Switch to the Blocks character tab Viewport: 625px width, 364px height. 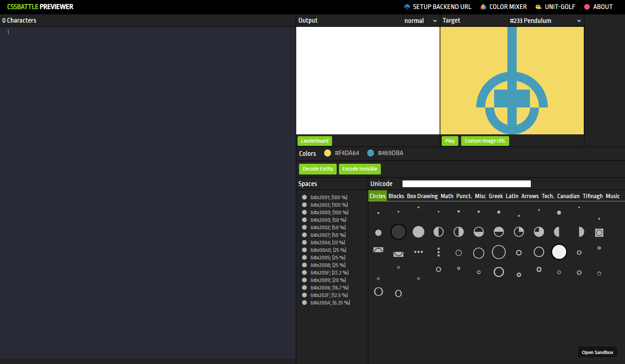(x=396, y=196)
